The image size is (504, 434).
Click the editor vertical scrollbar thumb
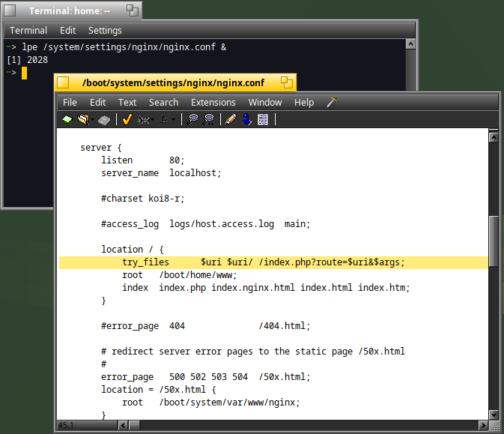[494, 241]
